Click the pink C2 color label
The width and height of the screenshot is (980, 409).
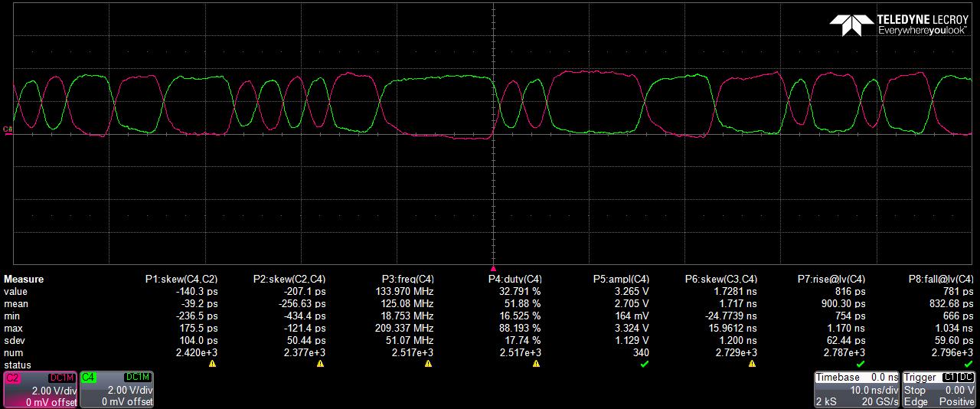pyautogui.click(x=13, y=378)
